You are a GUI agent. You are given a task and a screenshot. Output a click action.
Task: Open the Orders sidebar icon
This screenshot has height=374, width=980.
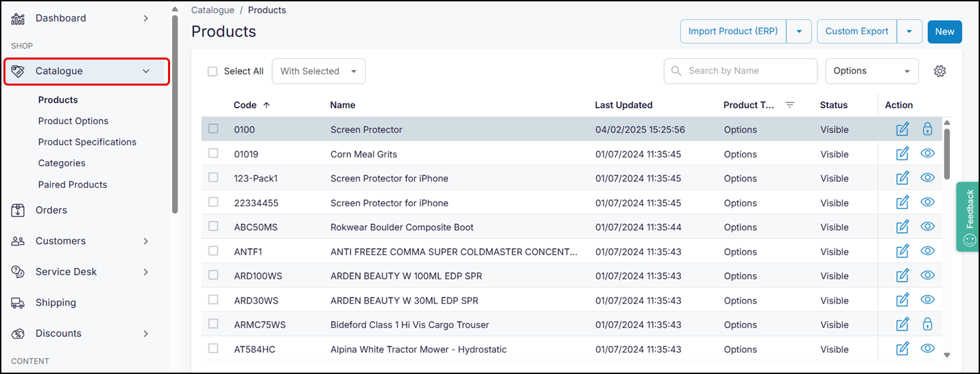click(x=19, y=210)
